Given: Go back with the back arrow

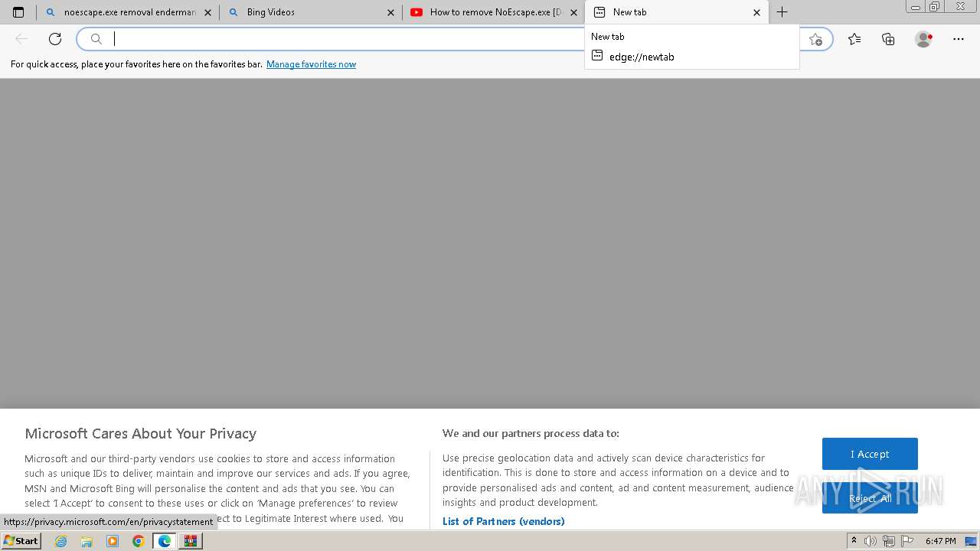Looking at the screenshot, I should (x=21, y=39).
